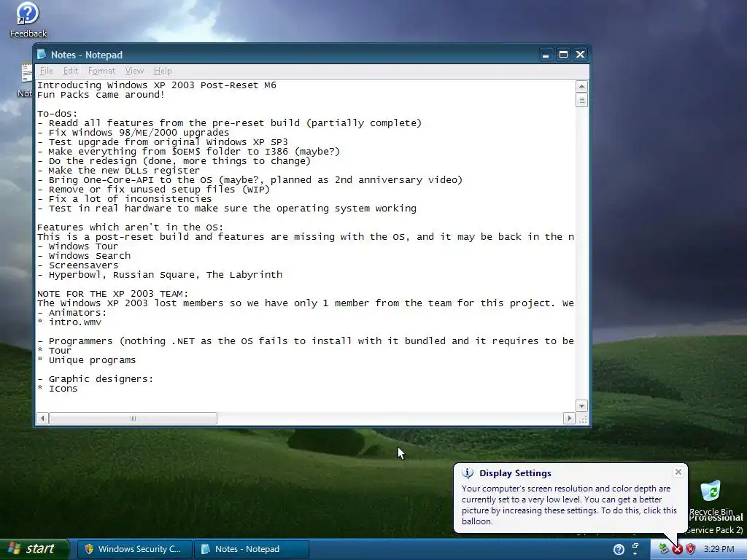Click the 'Test upgrade from original Windows XP SP3' line
This screenshot has width=747, height=560.
point(163,142)
